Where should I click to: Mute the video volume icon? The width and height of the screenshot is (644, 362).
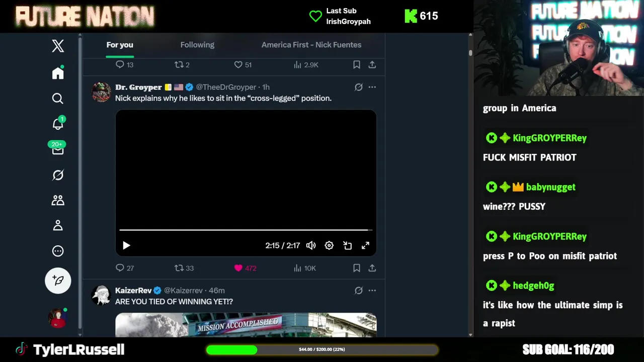click(311, 245)
